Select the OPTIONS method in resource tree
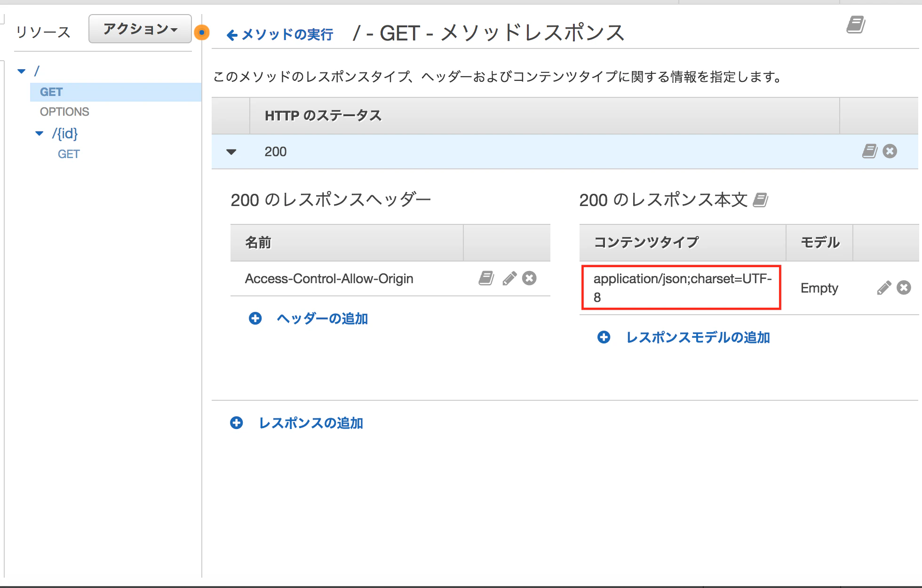Image resolution: width=922 pixels, height=588 pixels. click(64, 112)
